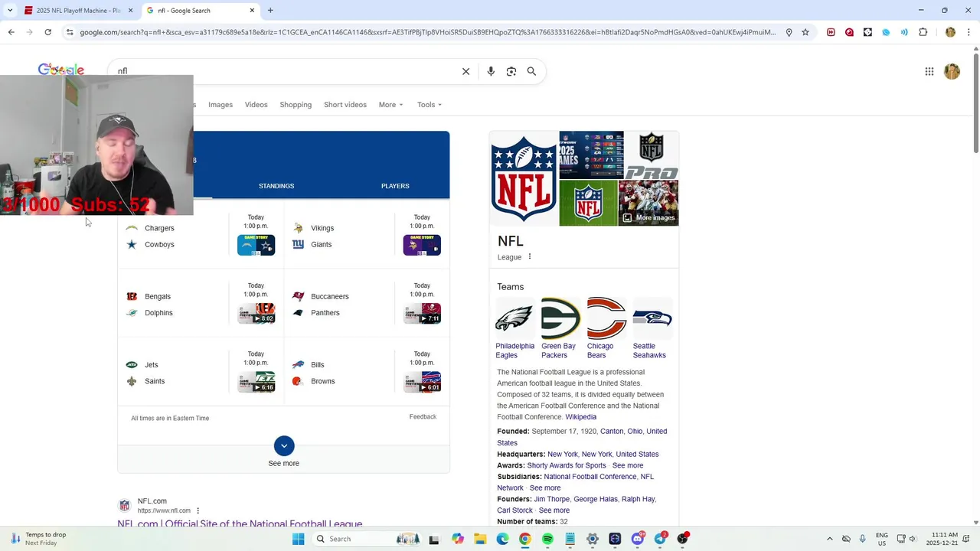The image size is (980, 551).
Task: Open Shorty Awards for Sports link
Action: point(567,465)
